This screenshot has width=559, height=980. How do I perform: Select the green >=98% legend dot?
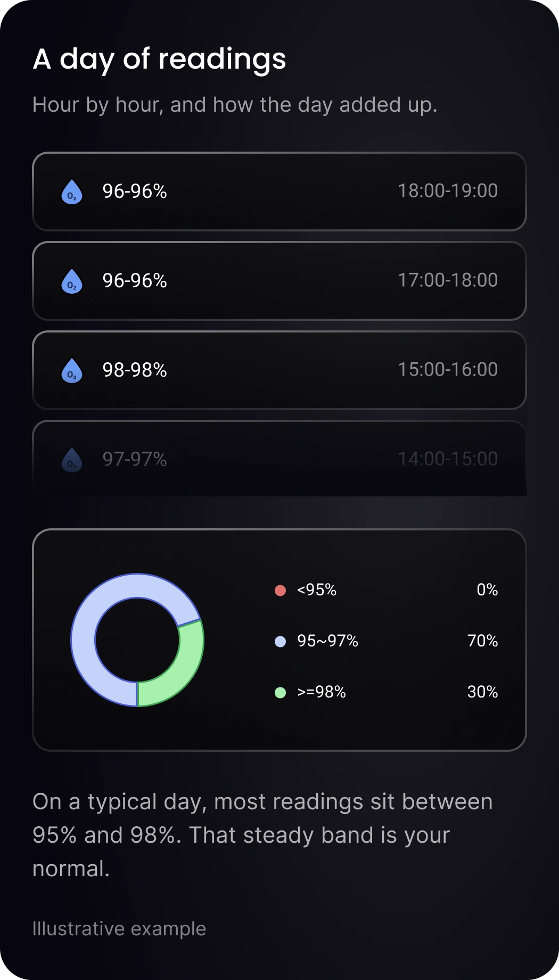pos(280,692)
